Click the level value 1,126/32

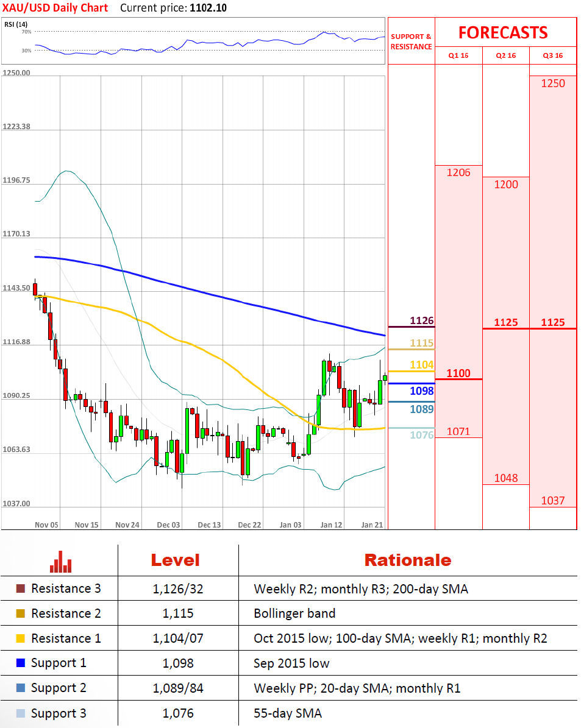tap(178, 589)
